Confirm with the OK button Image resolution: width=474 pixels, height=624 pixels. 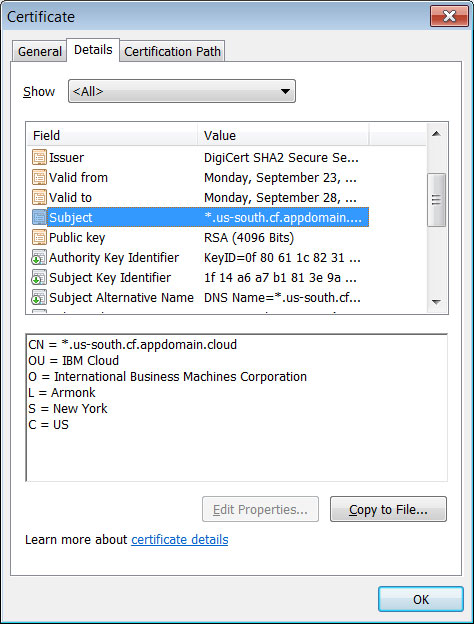421,599
